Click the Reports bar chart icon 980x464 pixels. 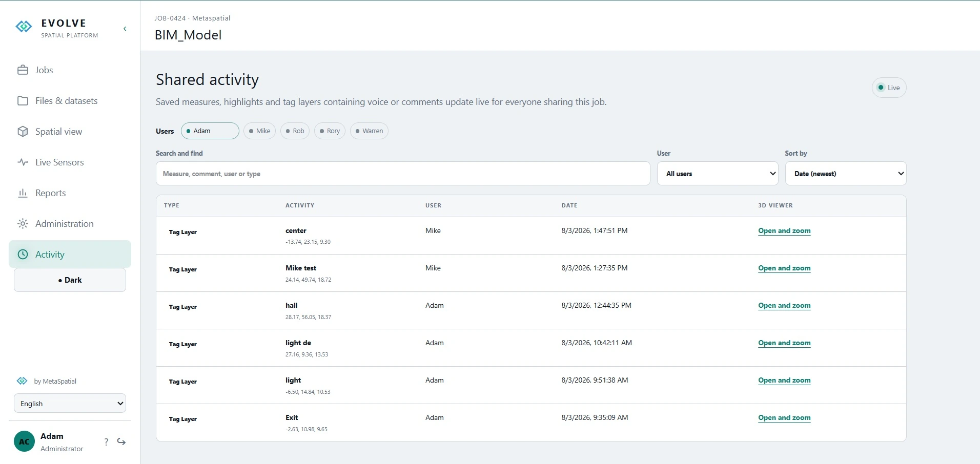coord(23,193)
